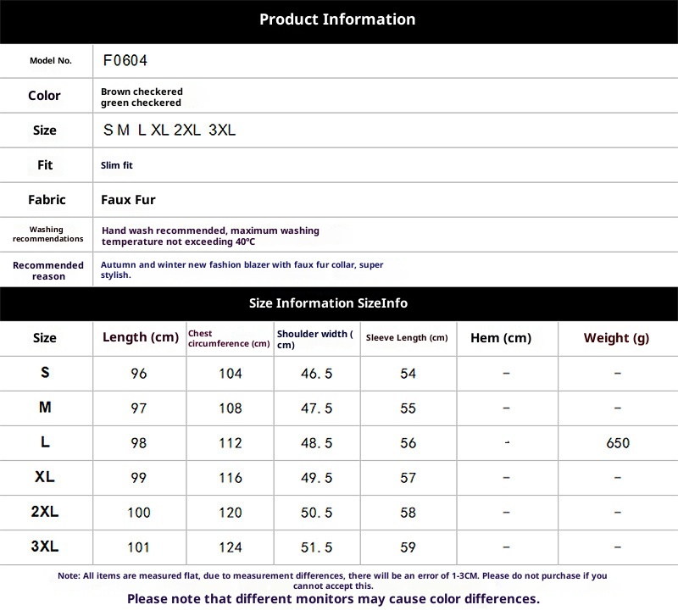Click the 'Faux Fur' fabric value
This screenshot has width=678, height=616.
pos(128,200)
